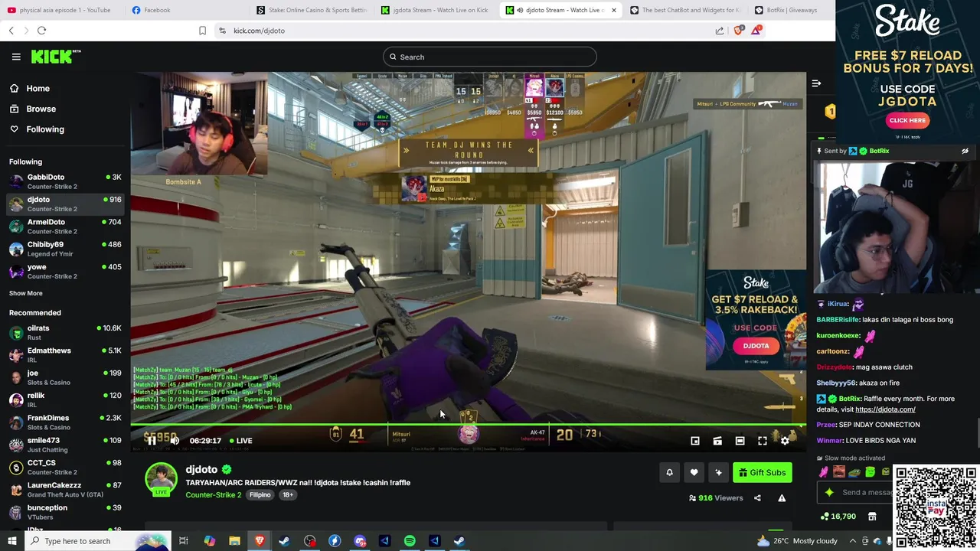This screenshot has height=551, width=980.
Task: Open smile473 recommended channel
Action: [65, 444]
